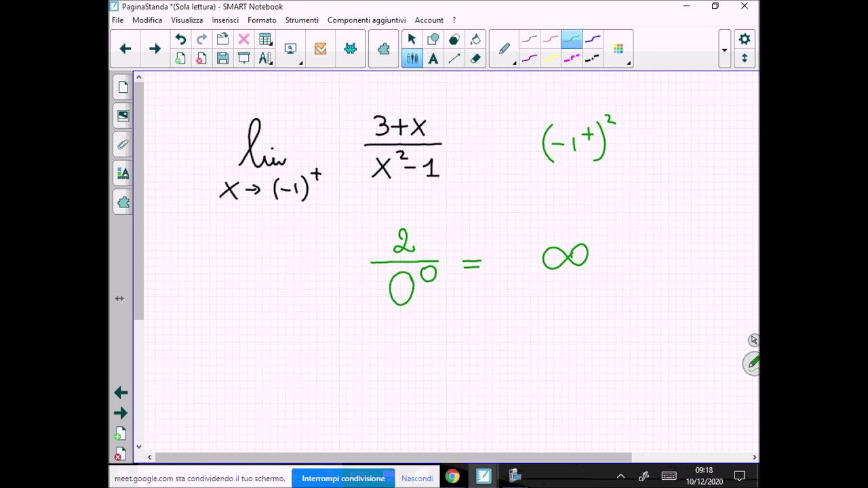Open the Account menu
The height and width of the screenshot is (488, 868).
tap(429, 20)
